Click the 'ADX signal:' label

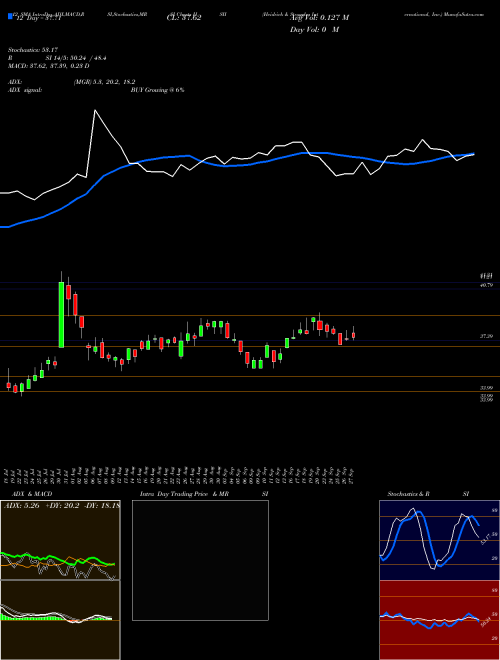[x=24, y=90]
